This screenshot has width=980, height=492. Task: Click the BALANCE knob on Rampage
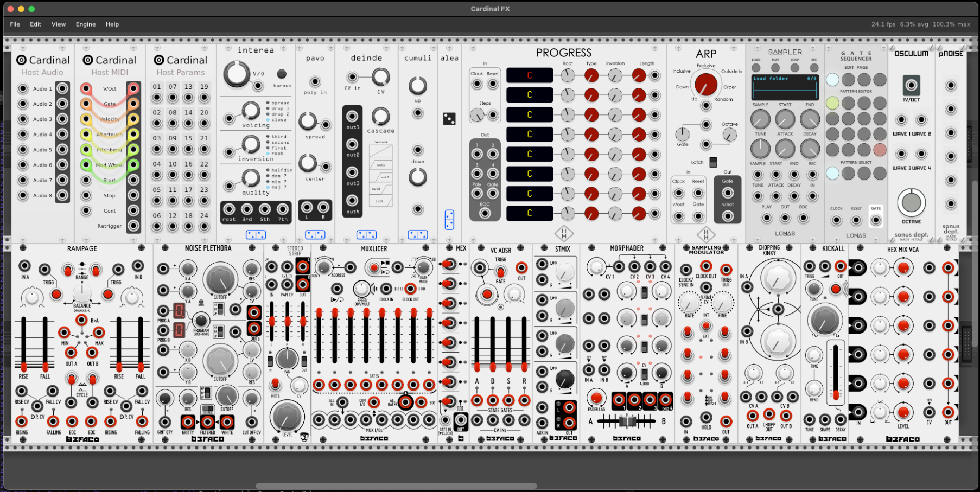point(82,293)
